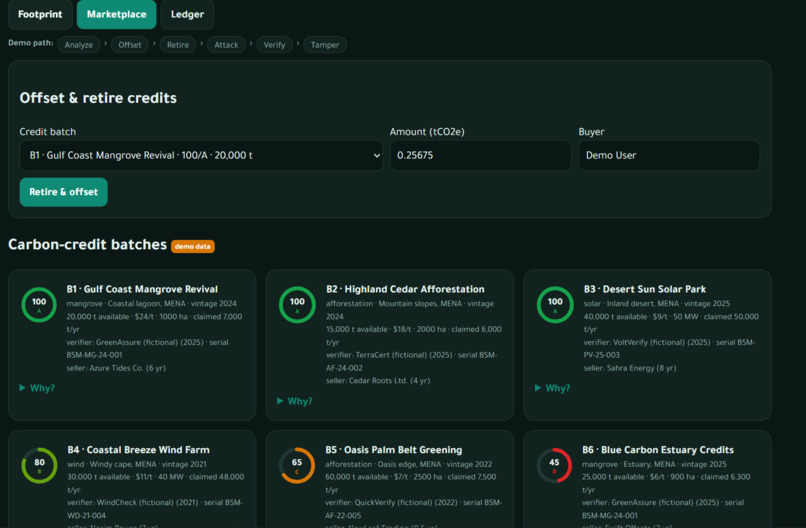Screen dimensions: 806x528
Task: Click the B5 · Oasis Palm Belt Greening title
Action: coord(394,450)
